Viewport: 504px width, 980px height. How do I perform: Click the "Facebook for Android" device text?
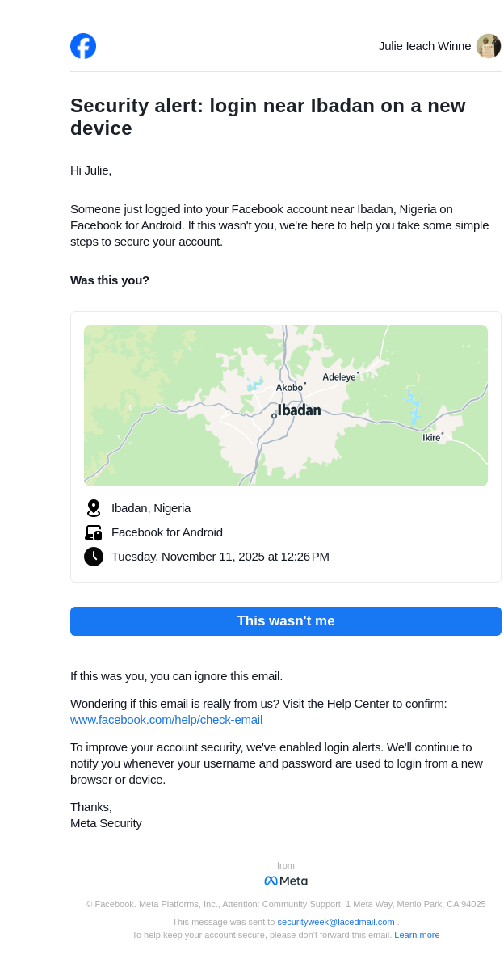[167, 532]
